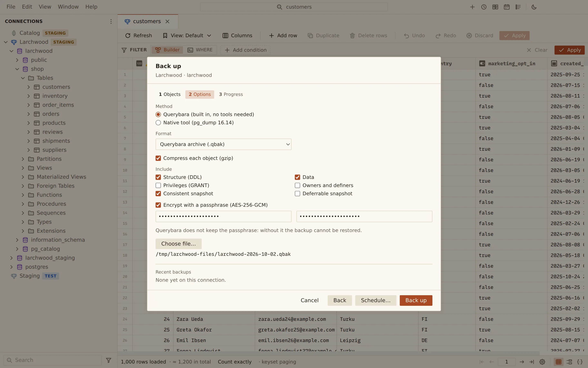
Task: Click Choose file... button
Action: (x=178, y=244)
